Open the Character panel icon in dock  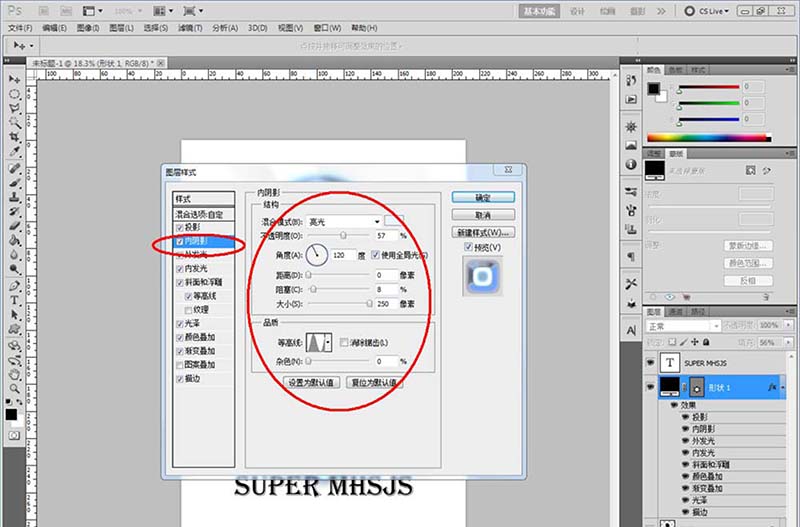click(x=632, y=330)
